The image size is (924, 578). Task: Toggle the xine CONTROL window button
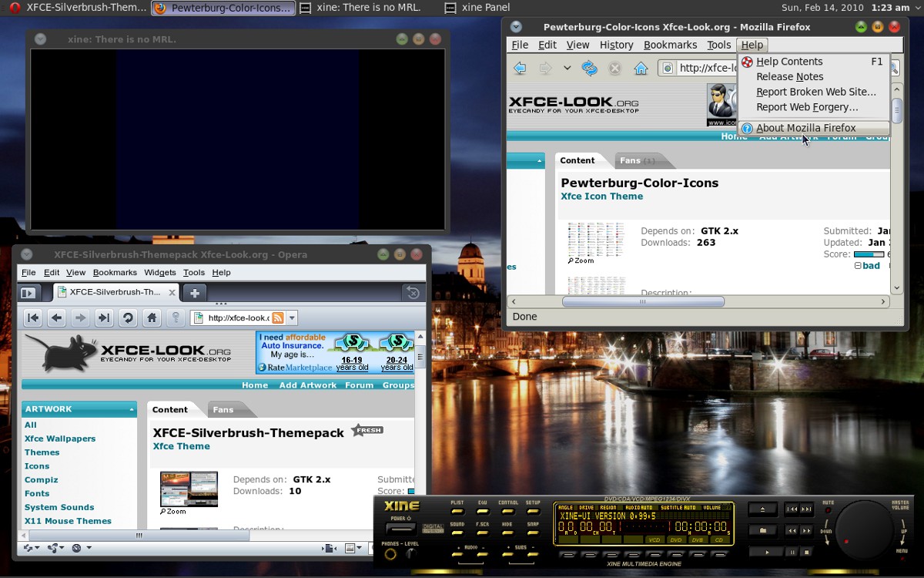click(508, 511)
